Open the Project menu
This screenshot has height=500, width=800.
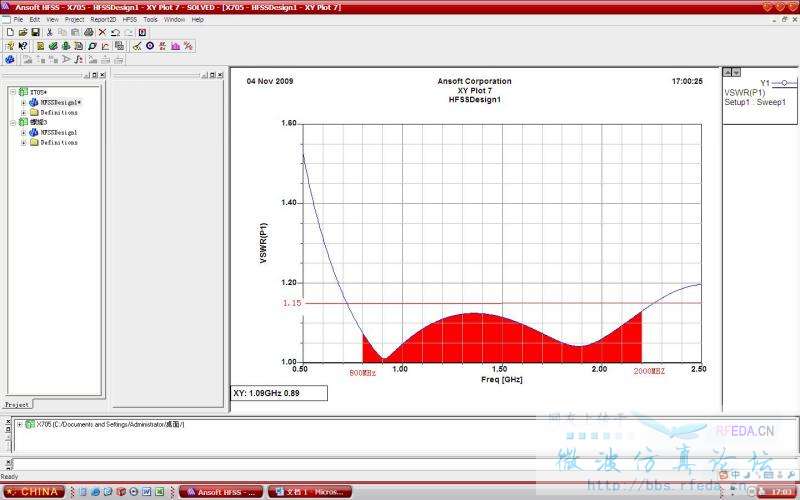coord(74,19)
